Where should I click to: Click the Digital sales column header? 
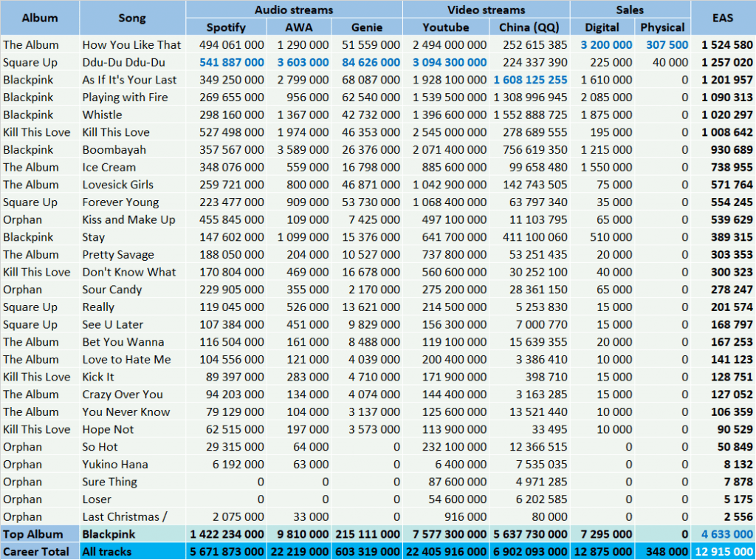pos(602,27)
